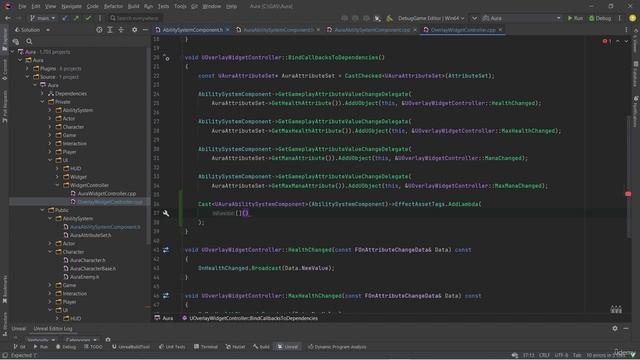Click the expand all icon in Solution panel

coord(110,30)
